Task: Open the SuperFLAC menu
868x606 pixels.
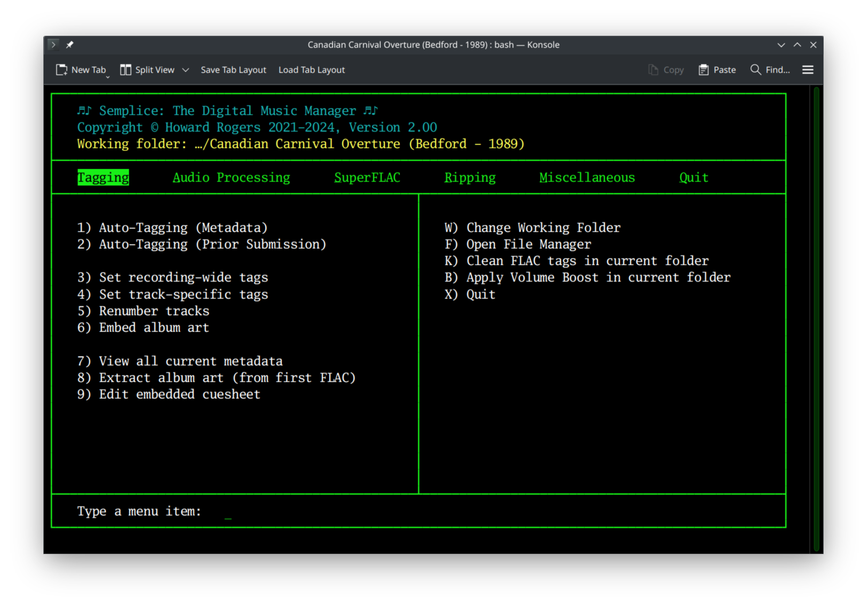Action: [x=367, y=177]
